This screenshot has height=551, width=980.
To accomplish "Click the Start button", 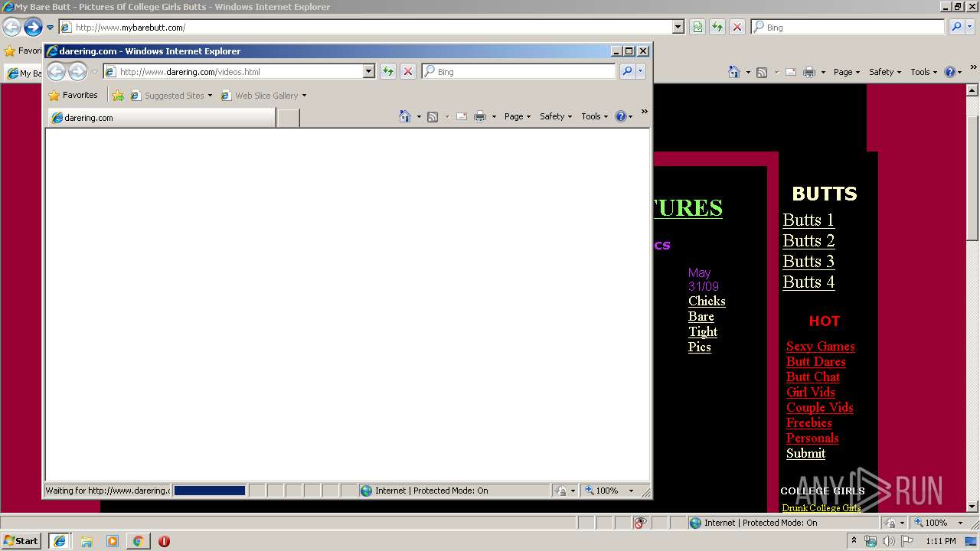I will [21, 541].
